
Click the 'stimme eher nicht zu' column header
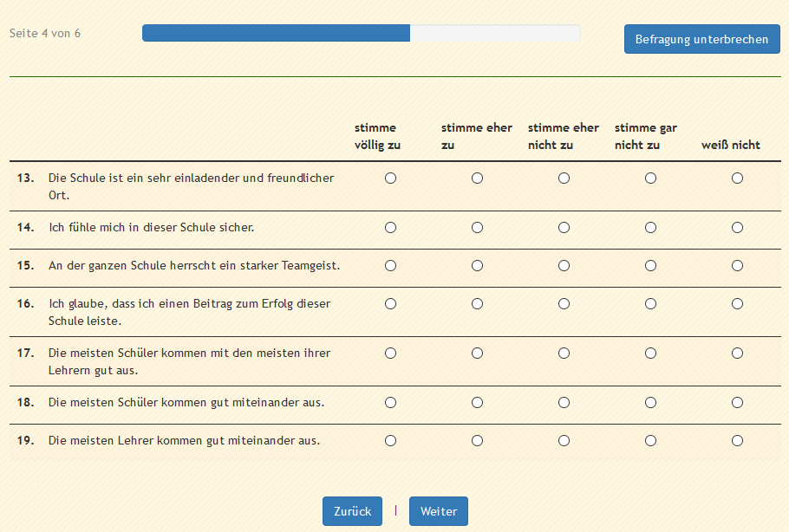pos(563,136)
